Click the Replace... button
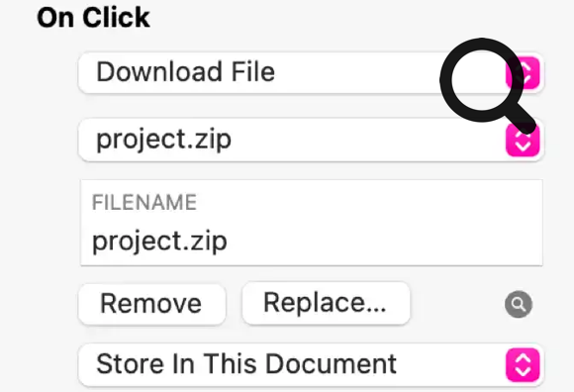 [326, 303]
